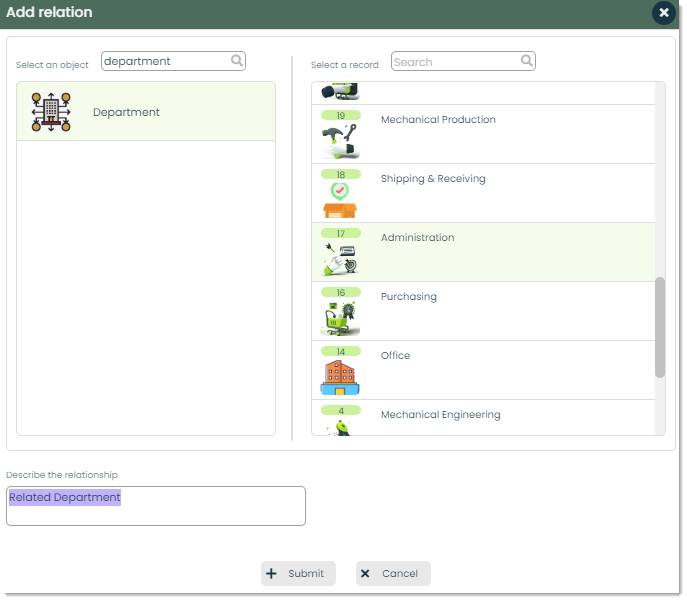Select the Administration record
The width and height of the screenshot is (687, 601).
click(x=483, y=252)
